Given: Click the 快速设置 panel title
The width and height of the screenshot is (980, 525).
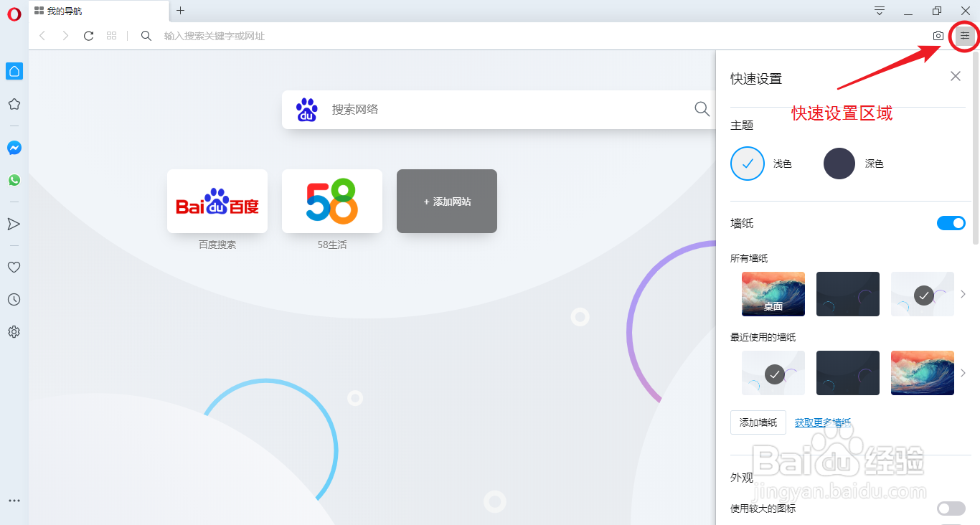Looking at the screenshot, I should pos(756,79).
